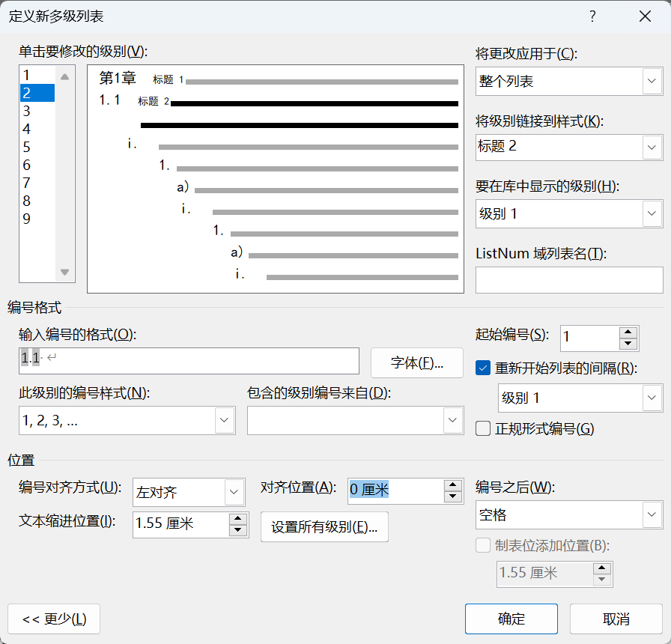Uncheck 重新开始列表的间隔 checkbox

pyautogui.click(x=483, y=368)
